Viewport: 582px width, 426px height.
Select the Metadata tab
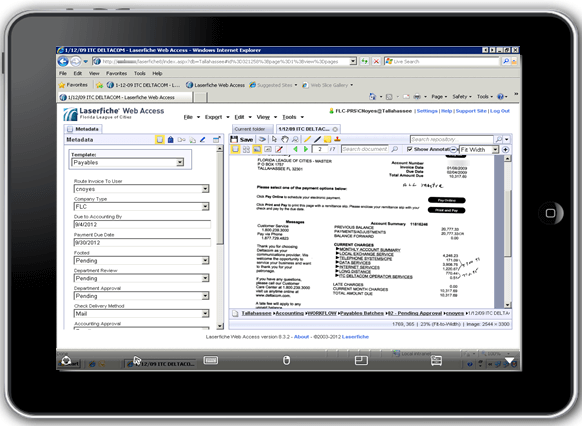click(x=84, y=129)
